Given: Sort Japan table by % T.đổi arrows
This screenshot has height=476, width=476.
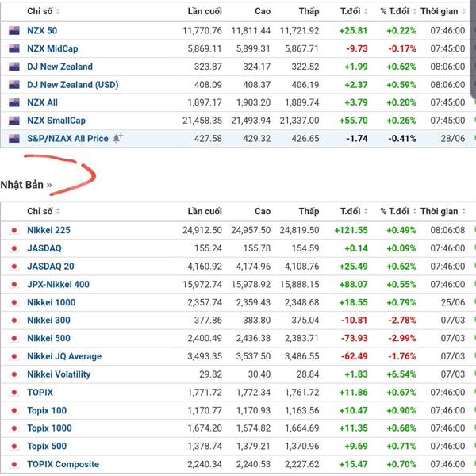Looking at the screenshot, I should pyautogui.click(x=414, y=211).
